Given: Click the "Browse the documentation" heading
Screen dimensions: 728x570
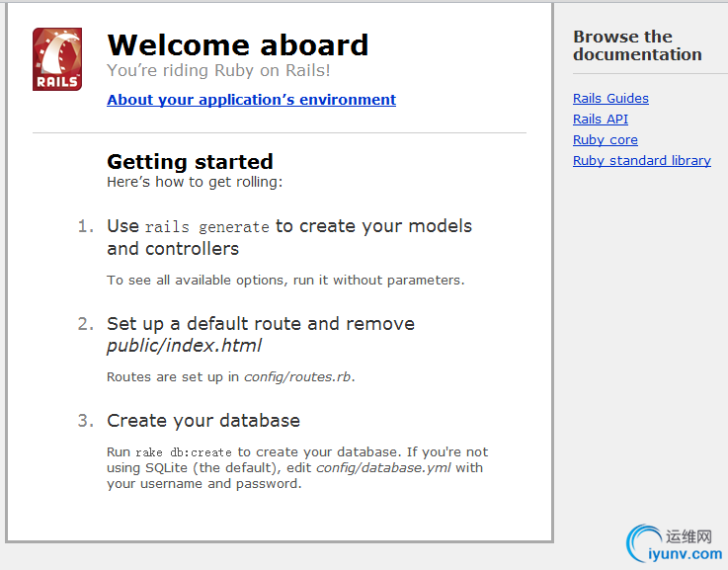Looking at the screenshot, I should coord(637,45).
